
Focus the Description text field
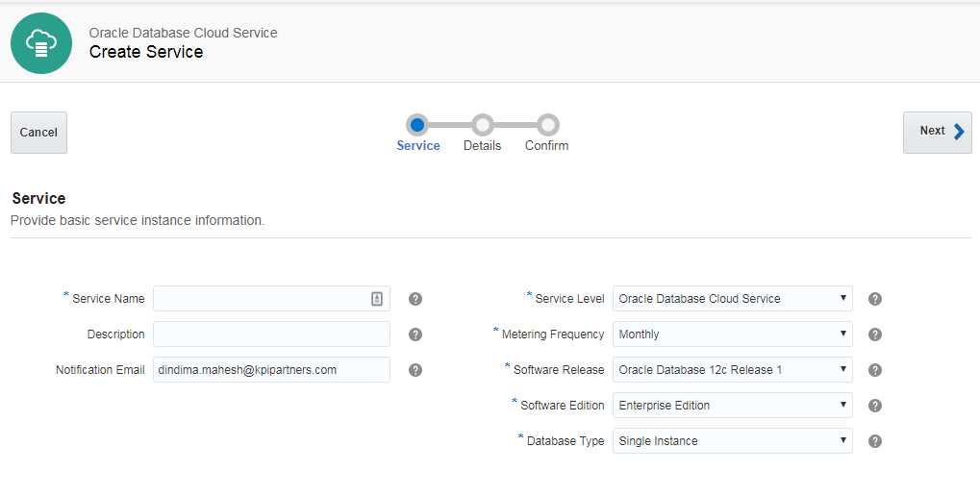pyautogui.click(x=271, y=335)
